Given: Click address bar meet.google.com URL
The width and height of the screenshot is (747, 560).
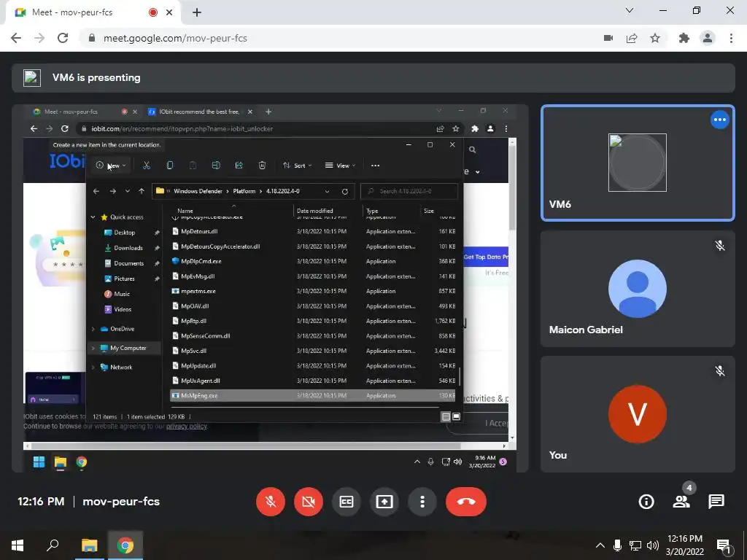Looking at the screenshot, I should [175, 38].
